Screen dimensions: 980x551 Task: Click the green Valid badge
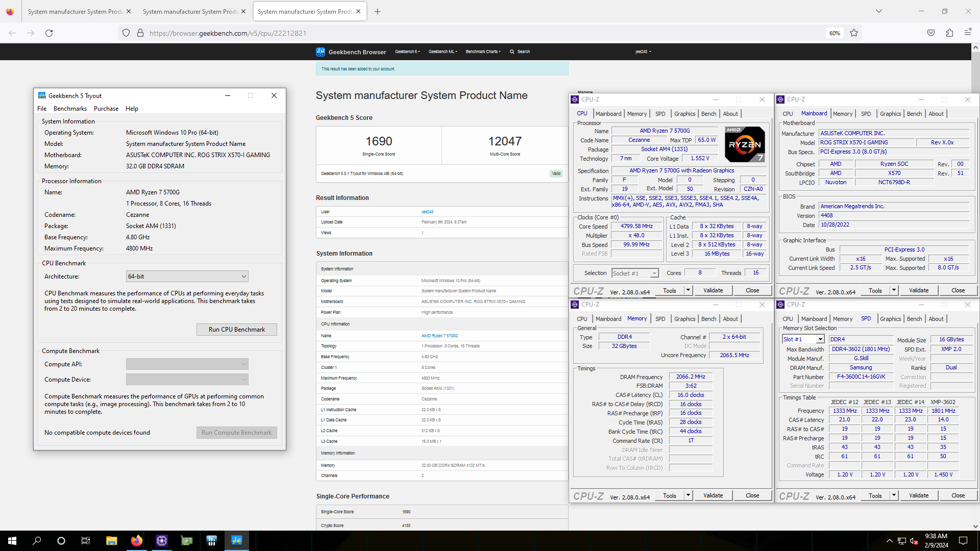point(556,173)
